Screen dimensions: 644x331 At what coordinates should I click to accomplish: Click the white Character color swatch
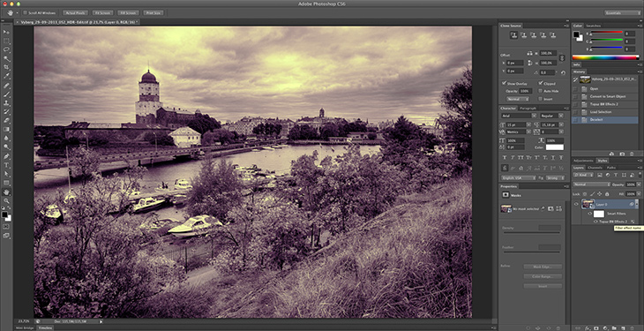pos(555,147)
